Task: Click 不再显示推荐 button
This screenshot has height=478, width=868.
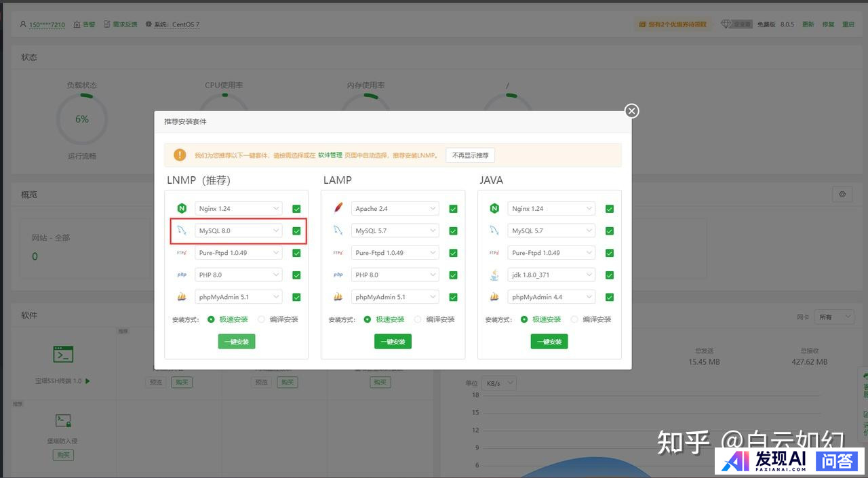Action: coord(470,155)
